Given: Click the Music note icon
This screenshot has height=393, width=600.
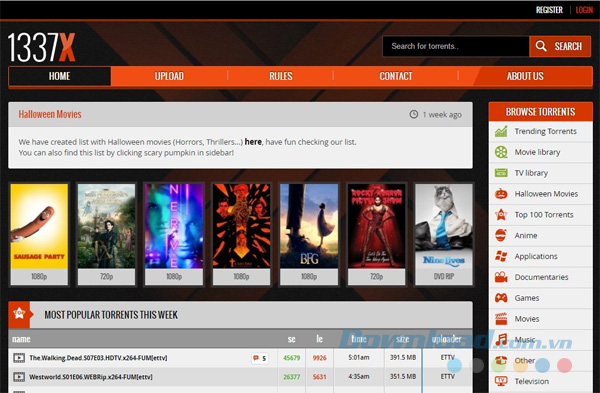Looking at the screenshot, I should [501, 339].
